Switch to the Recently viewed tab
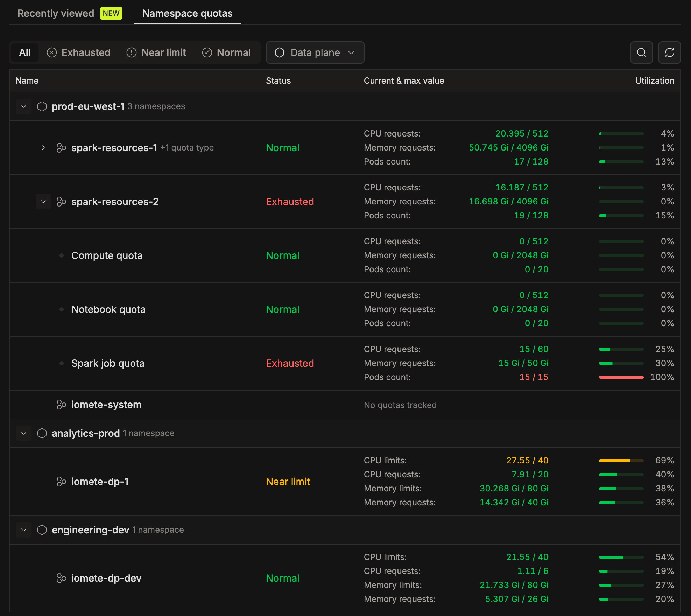Viewport: 691px width, 616px height. 70,13
